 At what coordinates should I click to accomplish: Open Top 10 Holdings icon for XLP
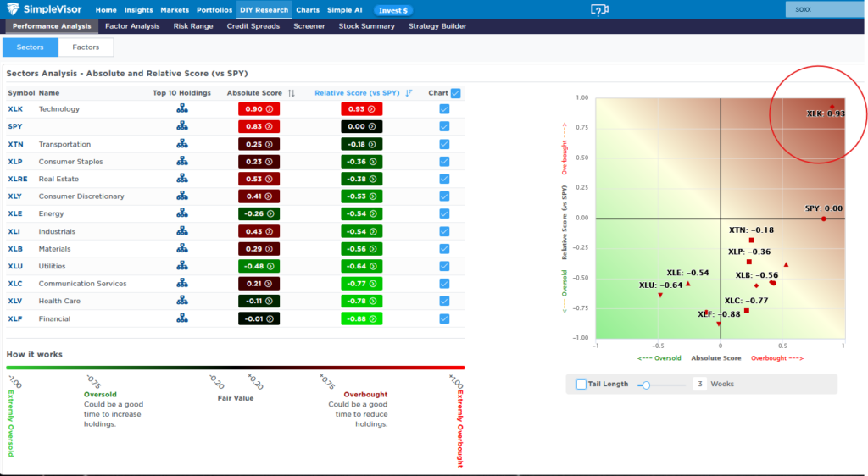click(182, 162)
